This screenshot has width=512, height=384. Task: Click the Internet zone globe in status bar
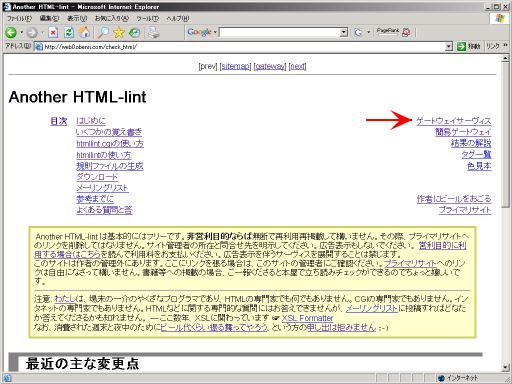[441, 378]
